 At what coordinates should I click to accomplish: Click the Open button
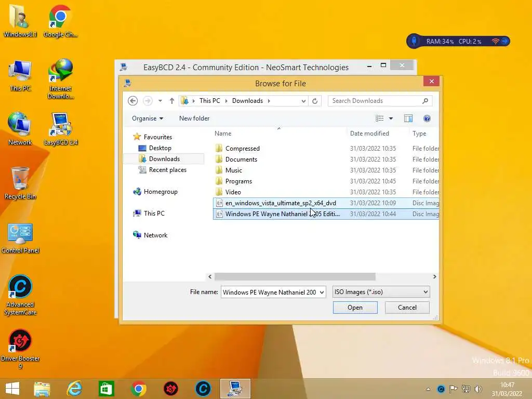tap(355, 308)
